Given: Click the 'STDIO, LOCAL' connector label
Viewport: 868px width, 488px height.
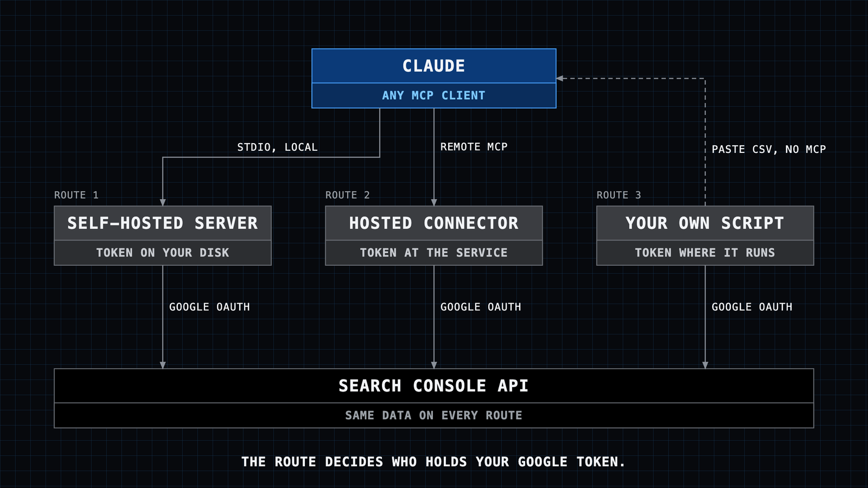Looking at the screenshot, I should 277,147.
